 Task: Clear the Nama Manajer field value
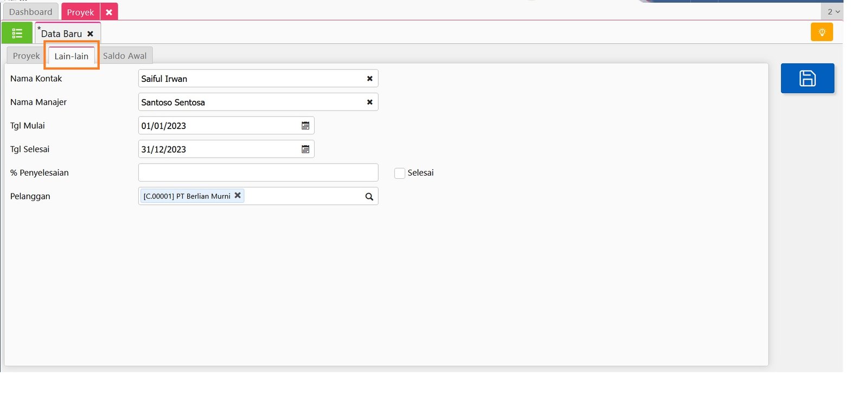[369, 102]
